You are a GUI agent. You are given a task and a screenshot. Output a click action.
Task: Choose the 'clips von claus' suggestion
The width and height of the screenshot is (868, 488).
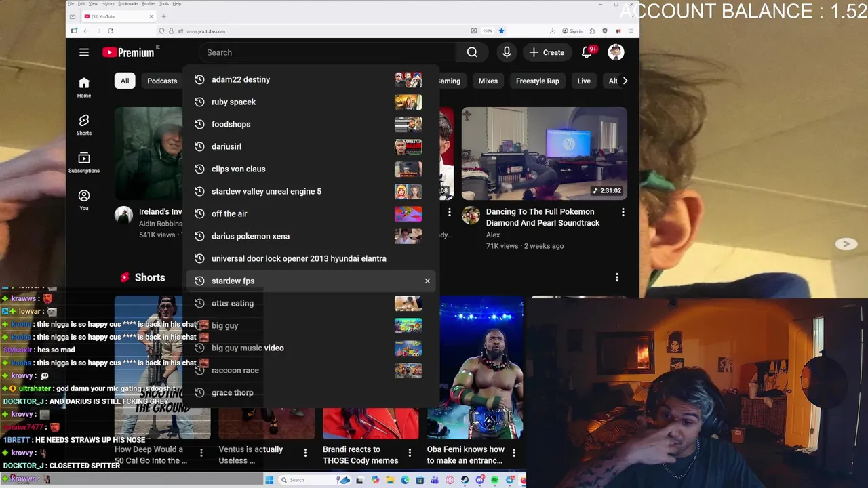[x=312, y=169]
